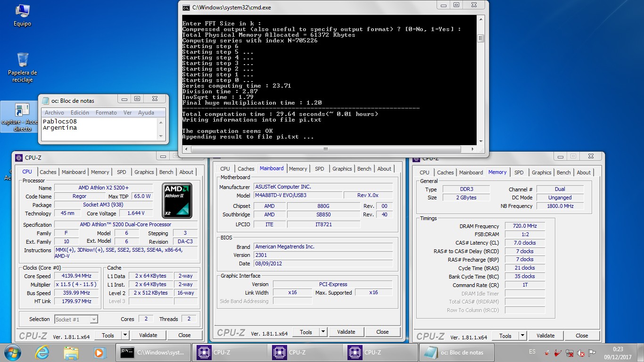Image resolution: width=644 pixels, height=362 pixels.
Task: Click the cmd window scroll down arrow
Action: 480,141
